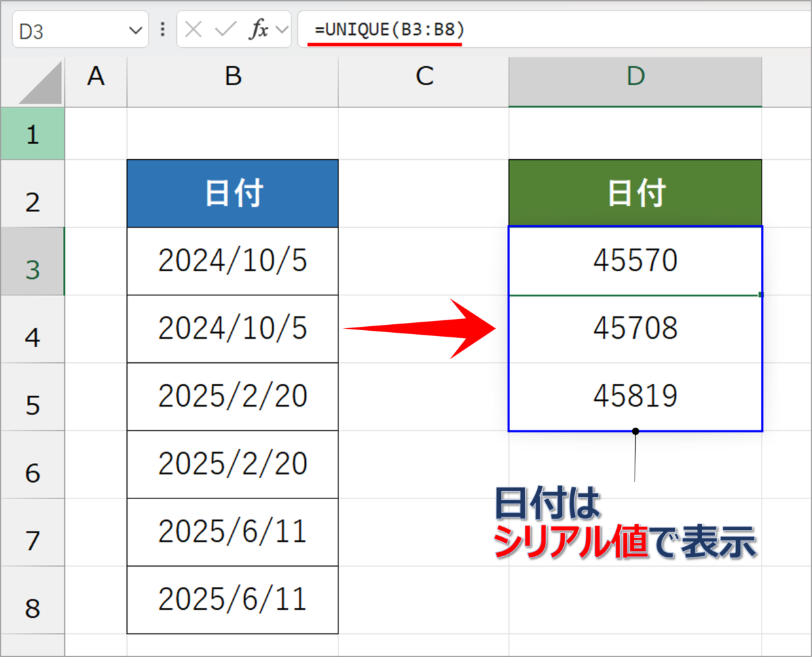This screenshot has height=657, width=812.
Task: Click the Select All triangle corner
Action: click(x=41, y=83)
